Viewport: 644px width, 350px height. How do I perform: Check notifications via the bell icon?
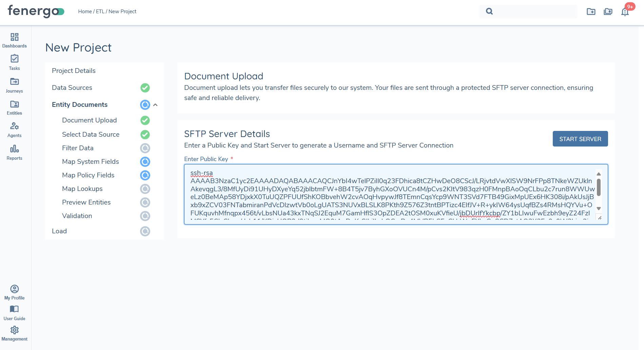point(625,12)
